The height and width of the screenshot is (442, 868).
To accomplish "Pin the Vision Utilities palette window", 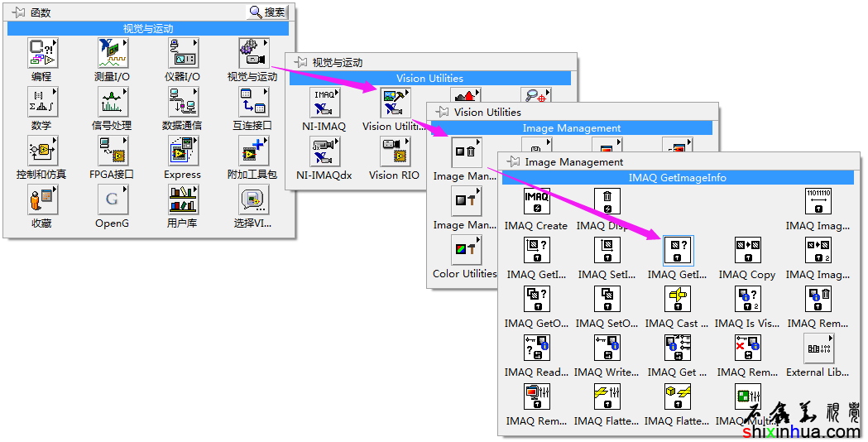I will coord(442,112).
